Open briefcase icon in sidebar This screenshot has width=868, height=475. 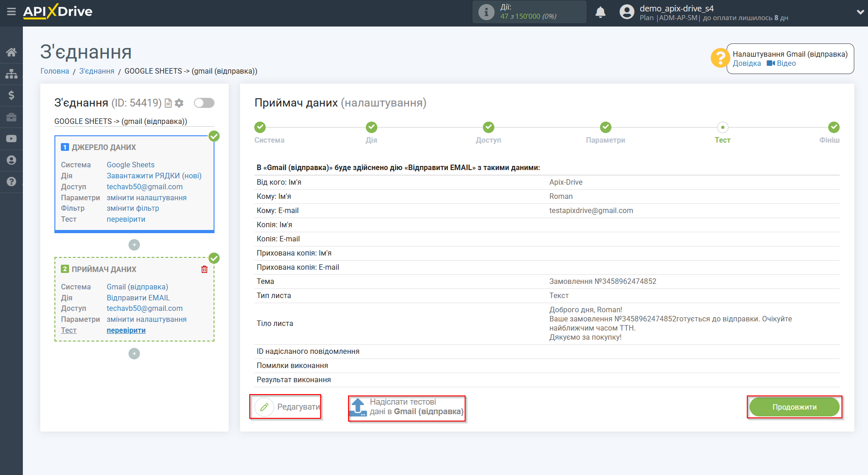point(11,117)
